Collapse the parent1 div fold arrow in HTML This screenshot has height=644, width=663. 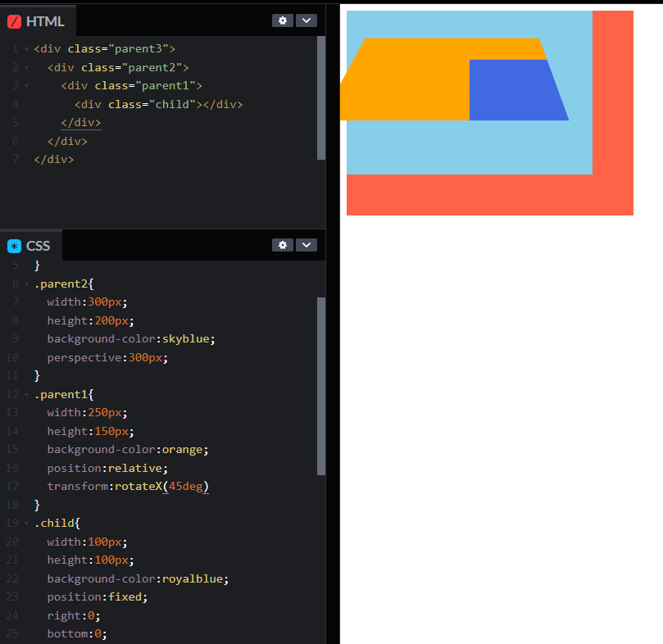click(x=27, y=86)
